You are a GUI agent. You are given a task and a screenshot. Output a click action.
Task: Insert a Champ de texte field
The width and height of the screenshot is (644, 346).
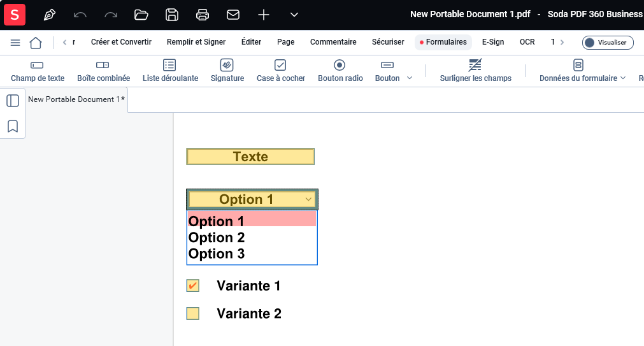tap(38, 71)
